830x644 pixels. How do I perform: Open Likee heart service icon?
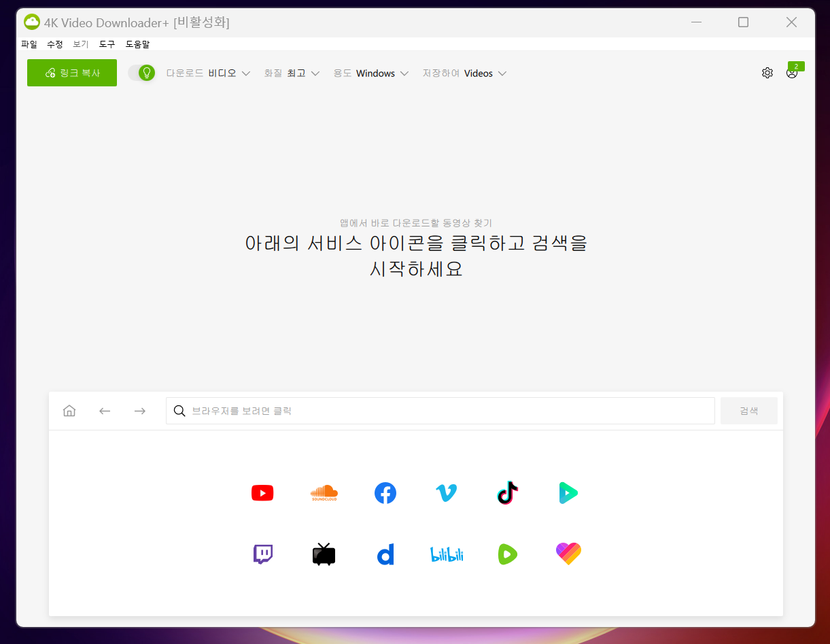568,554
